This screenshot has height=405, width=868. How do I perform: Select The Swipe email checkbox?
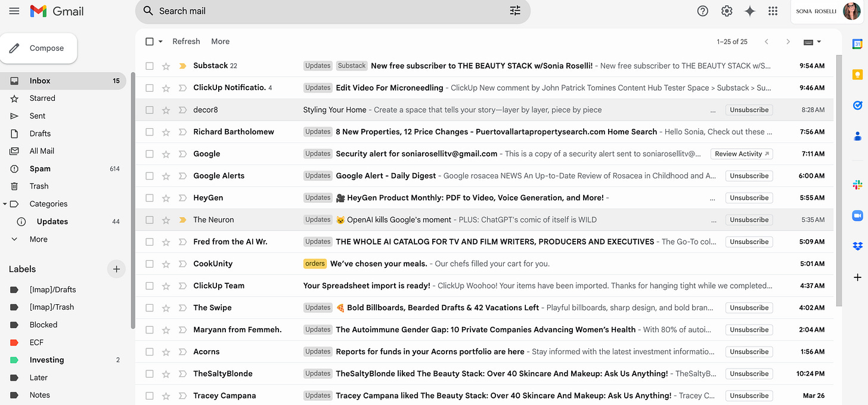click(150, 308)
